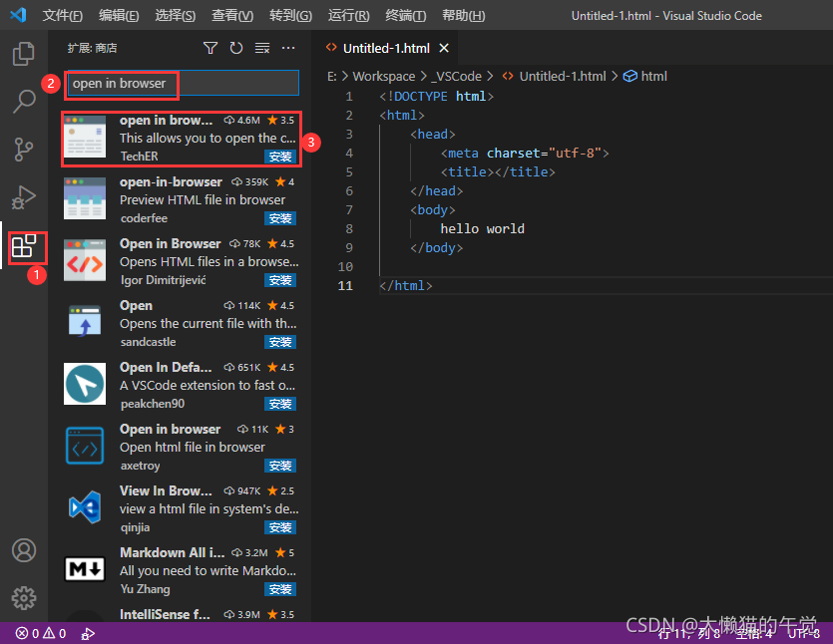Image resolution: width=833 pixels, height=644 pixels.
Task: Install the View In Browser extension by qinjia
Action: point(279,527)
